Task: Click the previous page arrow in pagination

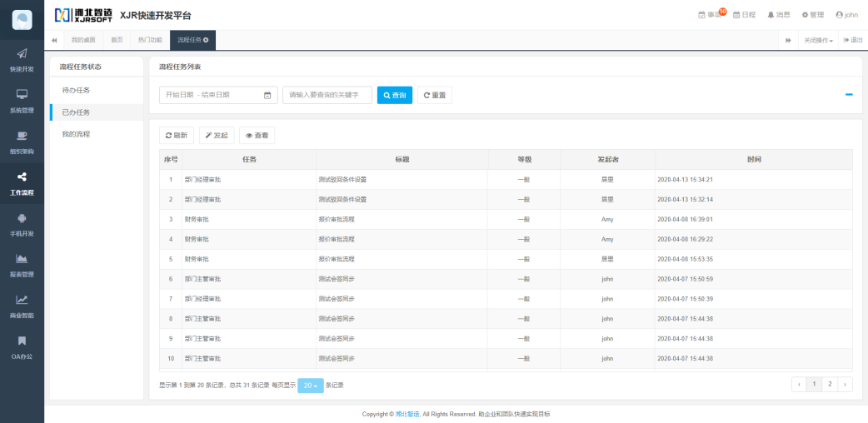Action: [799, 384]
